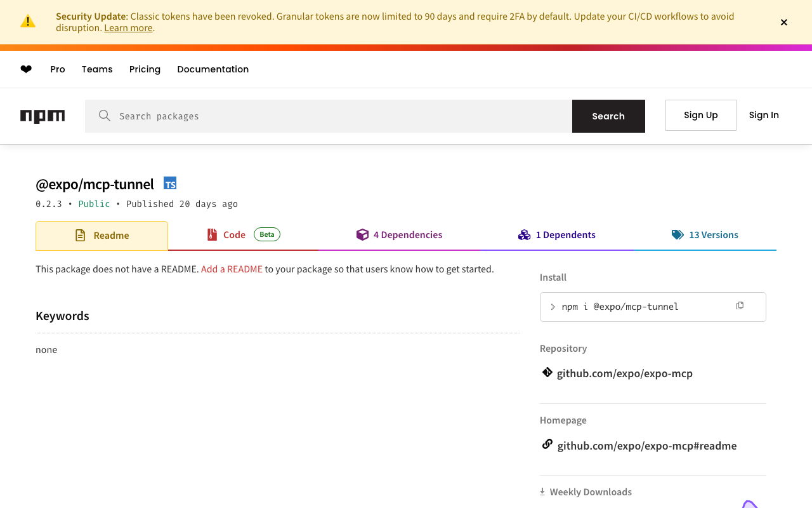812x508 pixels.
Task: Click the npm logo
Action: (x=43, y=116)
